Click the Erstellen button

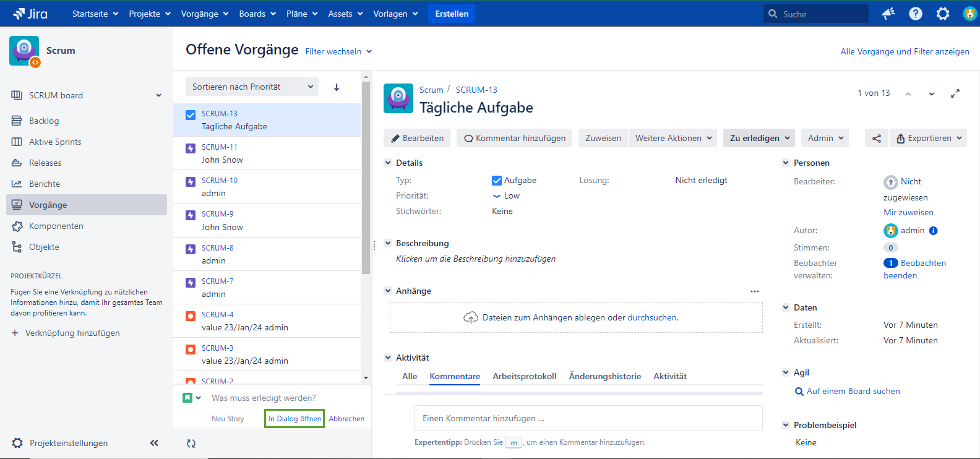(x=452, y=14)
